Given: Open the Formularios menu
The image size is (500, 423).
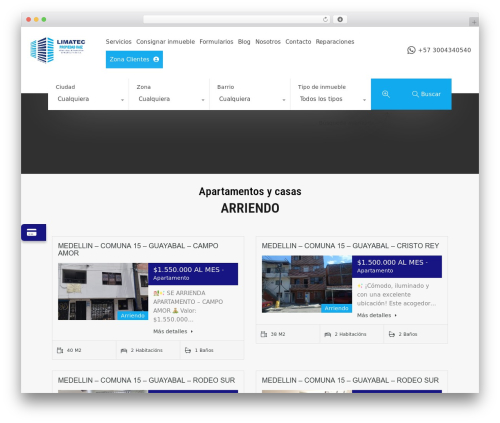Looking at the screenshot, I should 216,42.
